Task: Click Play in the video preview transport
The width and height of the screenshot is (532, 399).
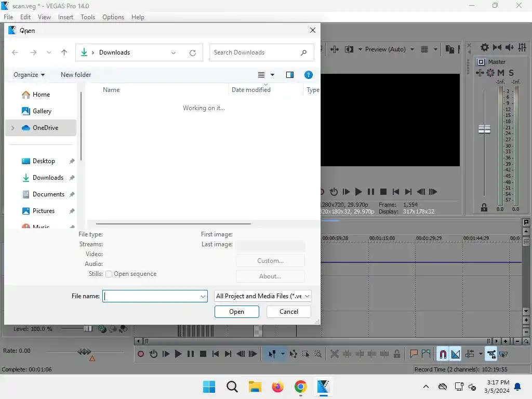Action: pyautogui.click(x=358, y=192)
